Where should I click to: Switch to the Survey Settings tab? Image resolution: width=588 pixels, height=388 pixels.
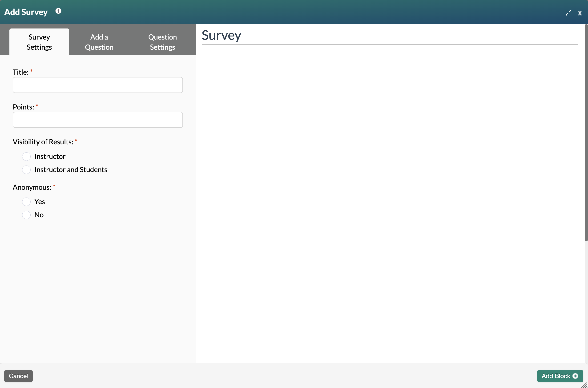[x=39, y=42]
